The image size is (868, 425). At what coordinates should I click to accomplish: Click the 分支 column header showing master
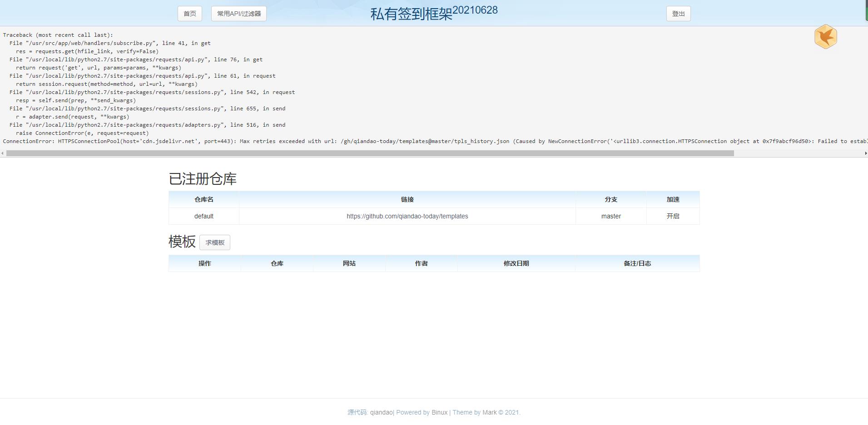tap(611, 199)
